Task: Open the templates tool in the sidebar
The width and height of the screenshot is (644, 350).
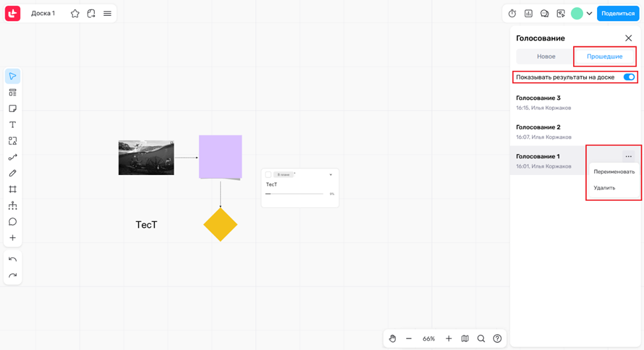Action: pos(13,92)
